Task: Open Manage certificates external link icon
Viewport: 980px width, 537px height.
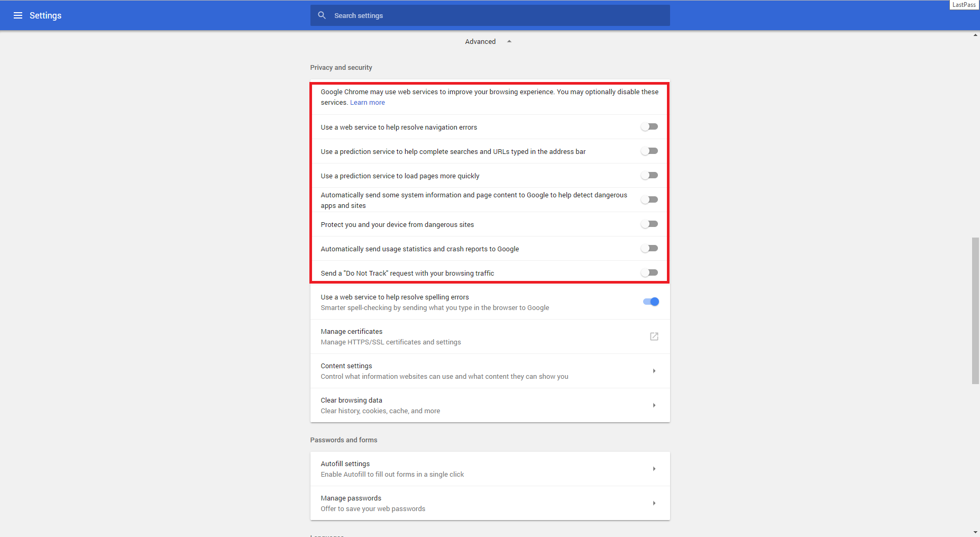Action: (x=654, y=336)
